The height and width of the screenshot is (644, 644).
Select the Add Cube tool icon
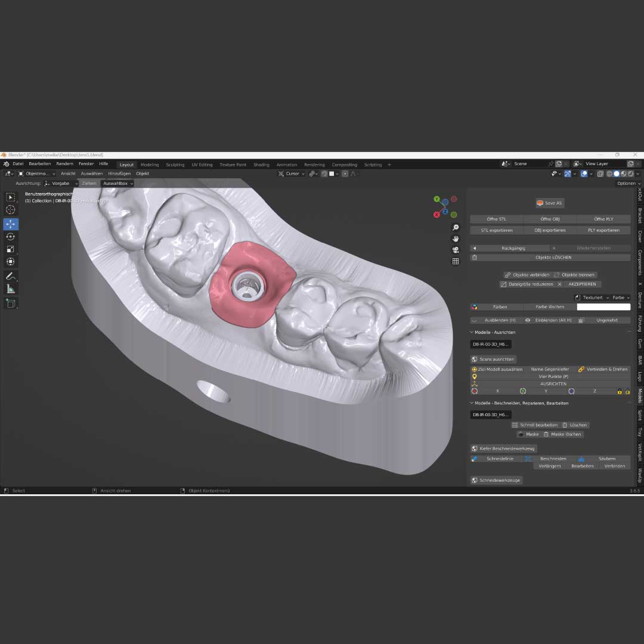click(11, 304)
